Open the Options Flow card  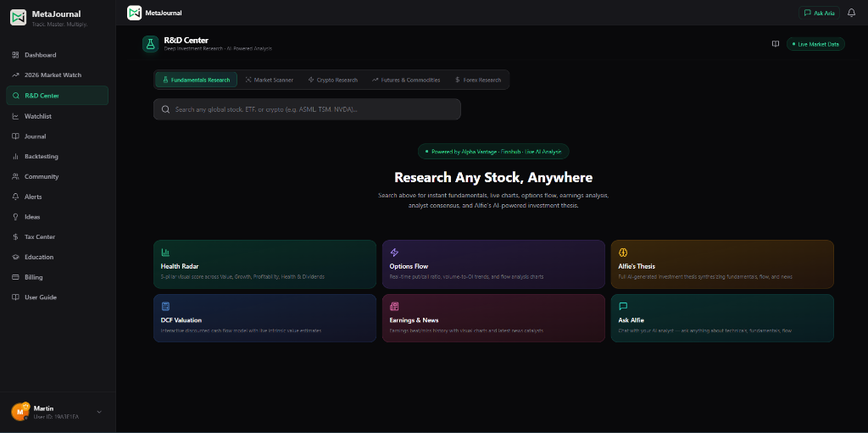493,264
